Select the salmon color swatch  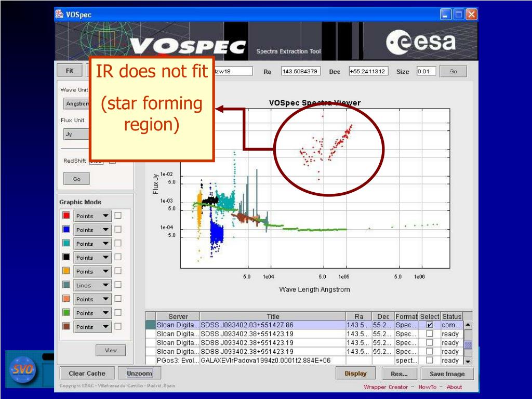coord(66,299)
